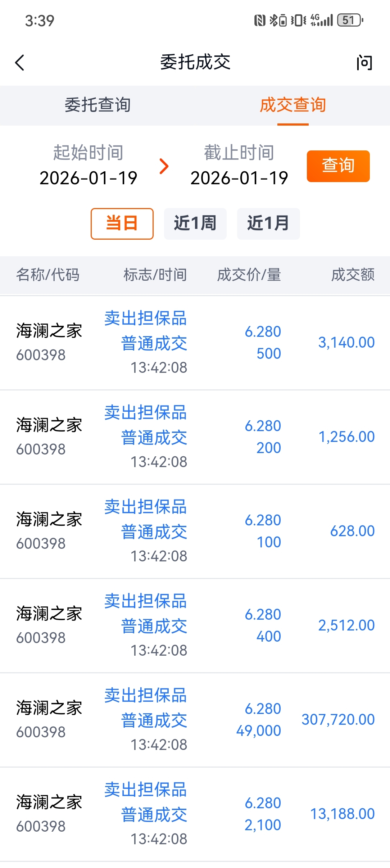Image resolution: width=390 pixels, height=868 pixels.
Task: Tap the Bluetooth status icon
Action: (x=278, y=20)
